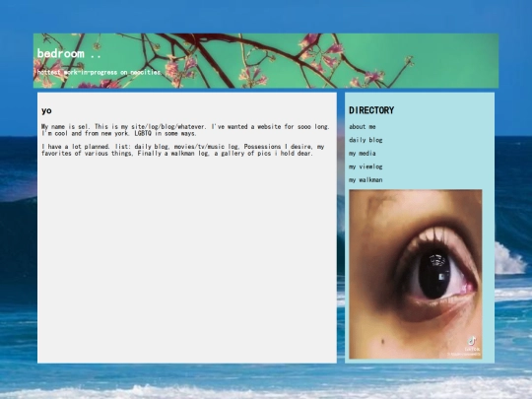Click the 'yo' heading
Screen dimensions: 532x399
(46, 110)
